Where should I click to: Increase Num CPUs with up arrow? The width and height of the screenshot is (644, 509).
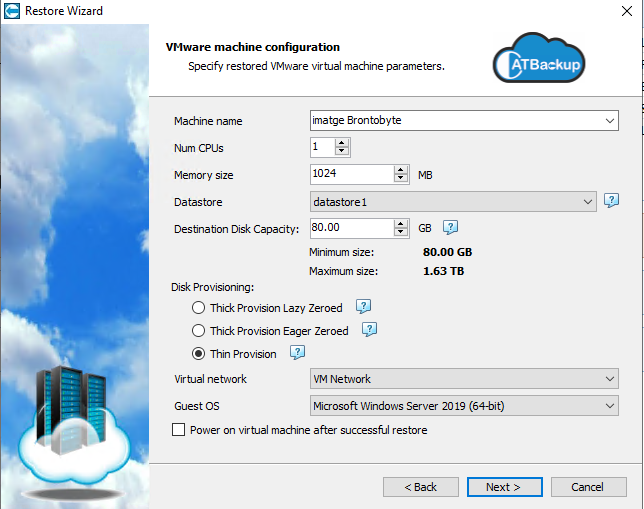point(342,143)
